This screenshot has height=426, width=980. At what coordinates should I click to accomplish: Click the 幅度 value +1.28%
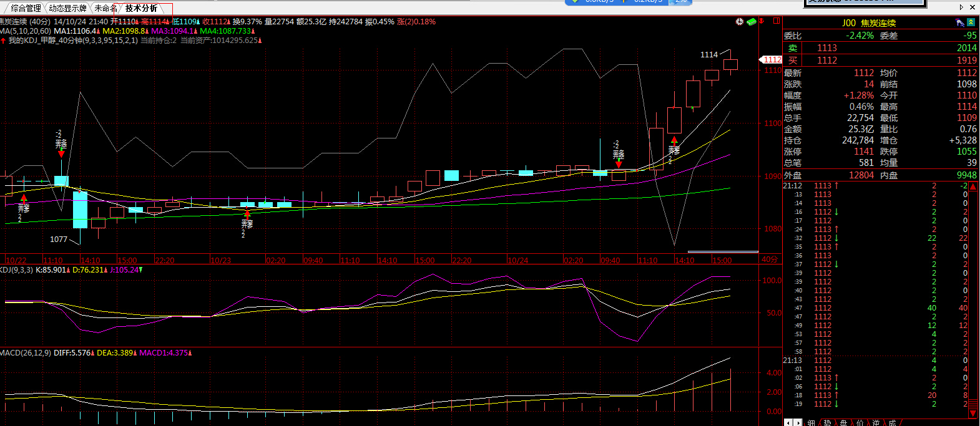tap(859, 95)
